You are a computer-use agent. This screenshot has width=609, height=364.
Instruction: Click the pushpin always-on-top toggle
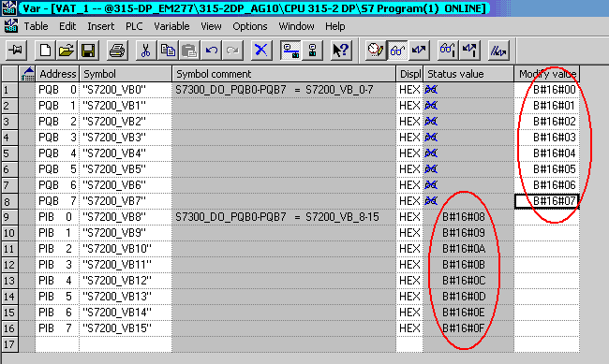tap(16, 51)
